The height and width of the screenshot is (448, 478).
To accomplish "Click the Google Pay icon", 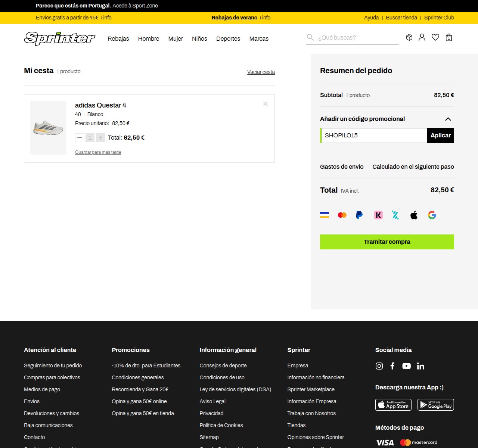I will [x=432, y=215].
